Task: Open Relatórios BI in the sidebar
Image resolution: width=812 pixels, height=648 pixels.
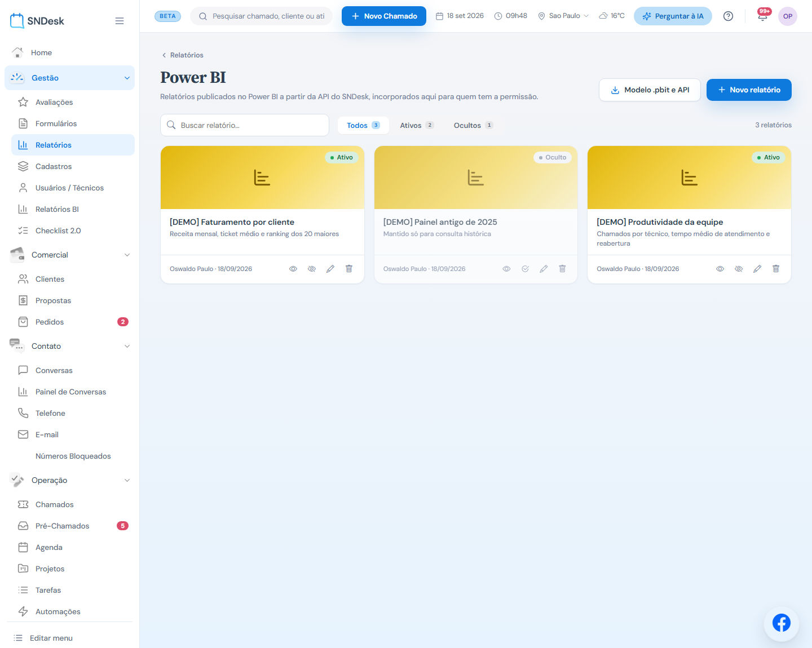Action: [x=73, y=209]
